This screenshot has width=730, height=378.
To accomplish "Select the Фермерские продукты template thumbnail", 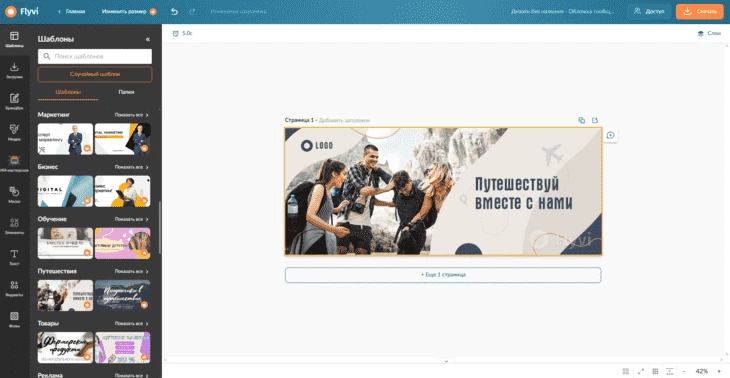I will (65, 347).
